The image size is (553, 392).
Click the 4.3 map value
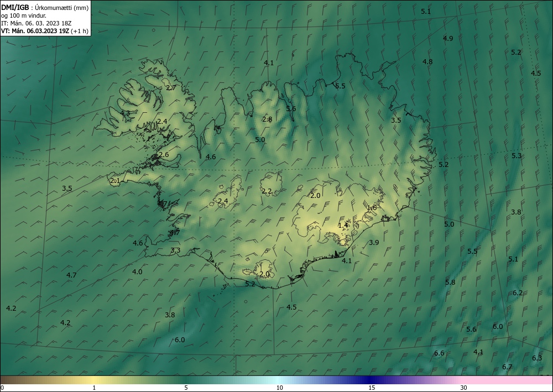(125, 113)
